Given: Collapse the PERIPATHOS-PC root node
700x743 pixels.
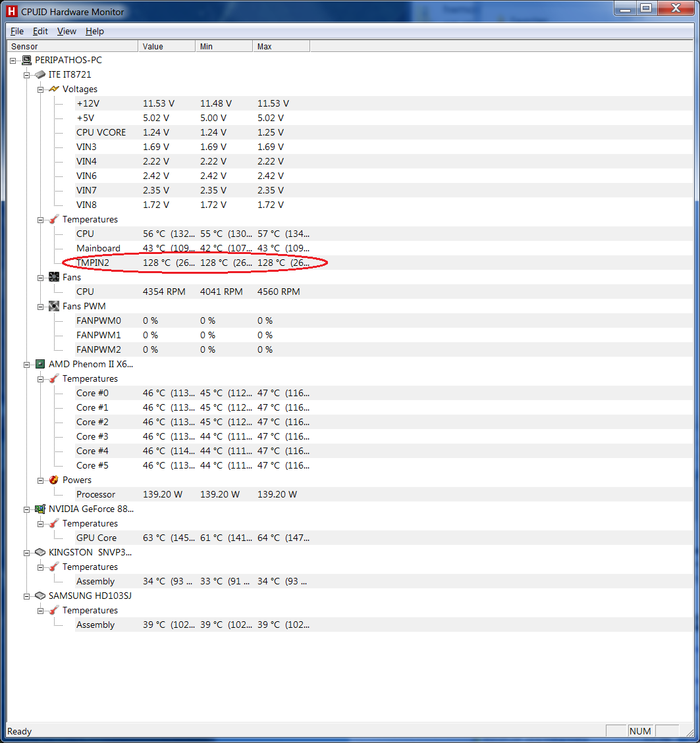Looking at the screenshot, I should click(x=13, y=61).
